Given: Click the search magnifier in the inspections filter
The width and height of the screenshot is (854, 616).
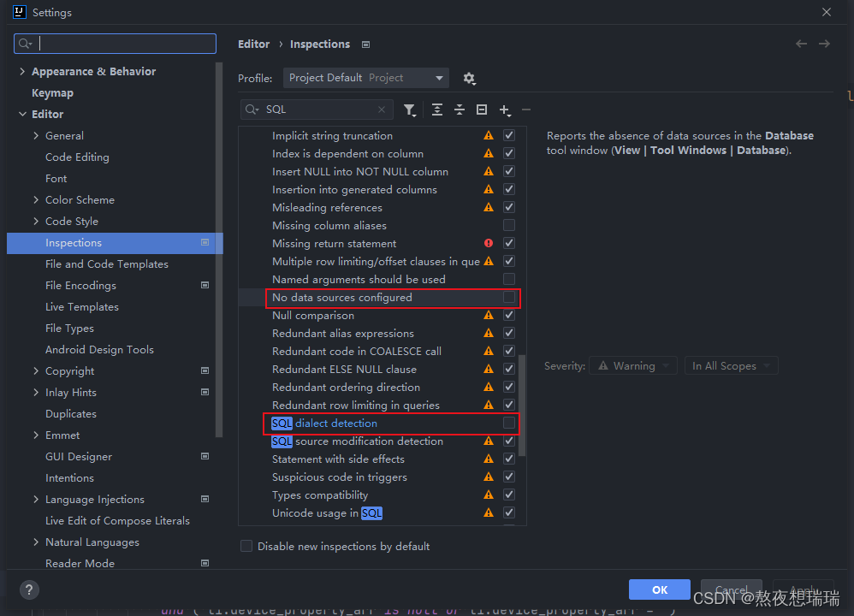Looking at the screenshot, I should click(x=252, y=110).
